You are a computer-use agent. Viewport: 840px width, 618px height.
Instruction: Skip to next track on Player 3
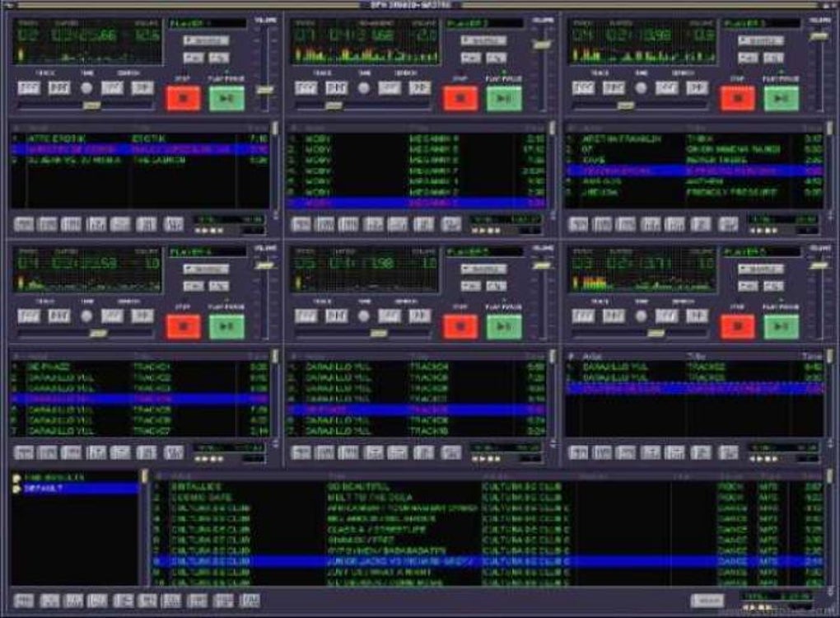point(614,87)
